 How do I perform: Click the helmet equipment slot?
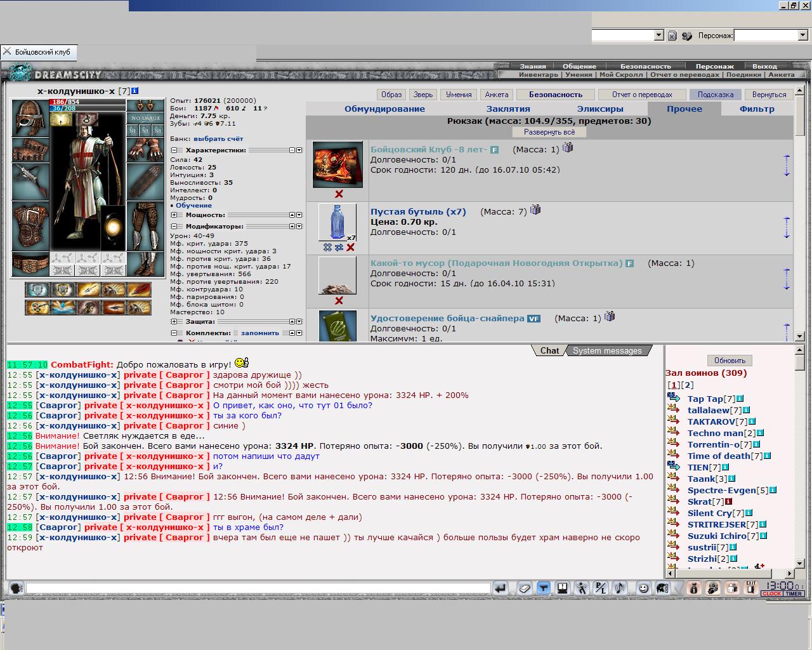pyautogui.click(x=30, y=117)
